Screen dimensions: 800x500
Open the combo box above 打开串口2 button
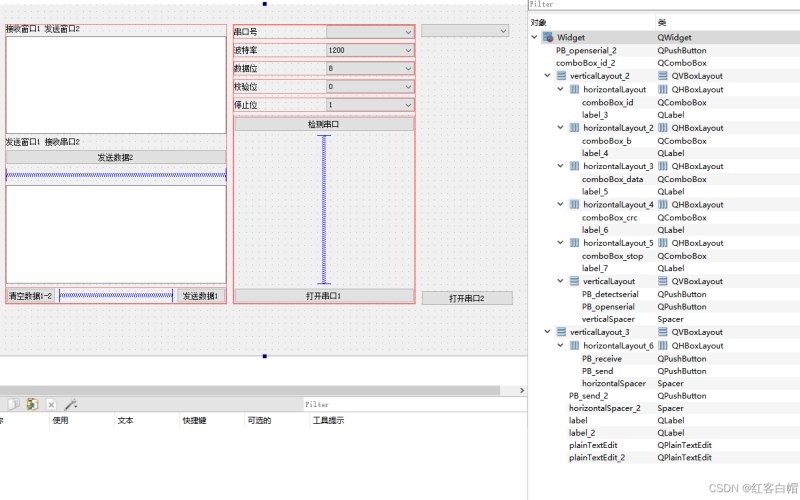point(465,31)
